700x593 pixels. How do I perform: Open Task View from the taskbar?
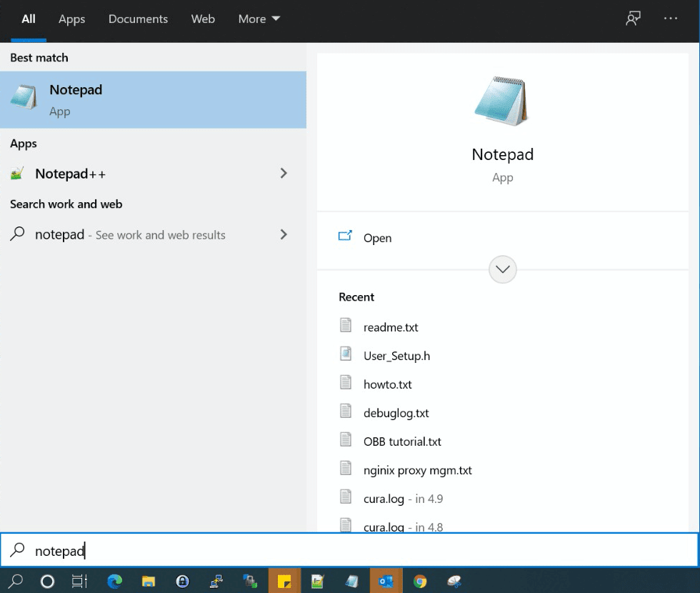pyautogui.click(x=79, y=581)
